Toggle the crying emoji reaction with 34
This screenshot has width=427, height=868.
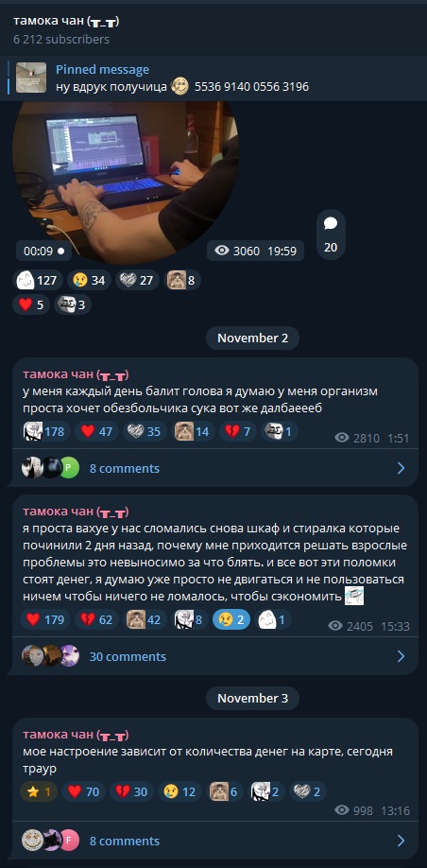(x=89, y=281)
